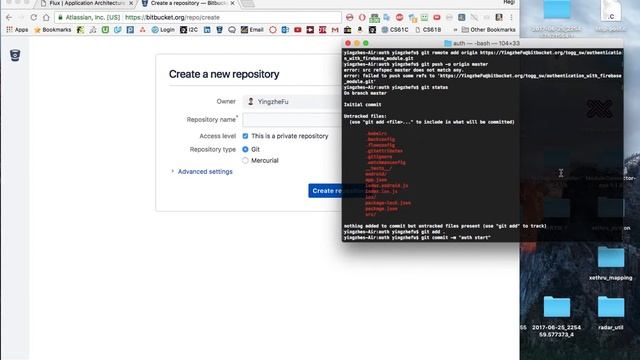This screenshot has width=640, height=360.
Task: Minimize the terminal with yellow button
Action: pos(357,43)
